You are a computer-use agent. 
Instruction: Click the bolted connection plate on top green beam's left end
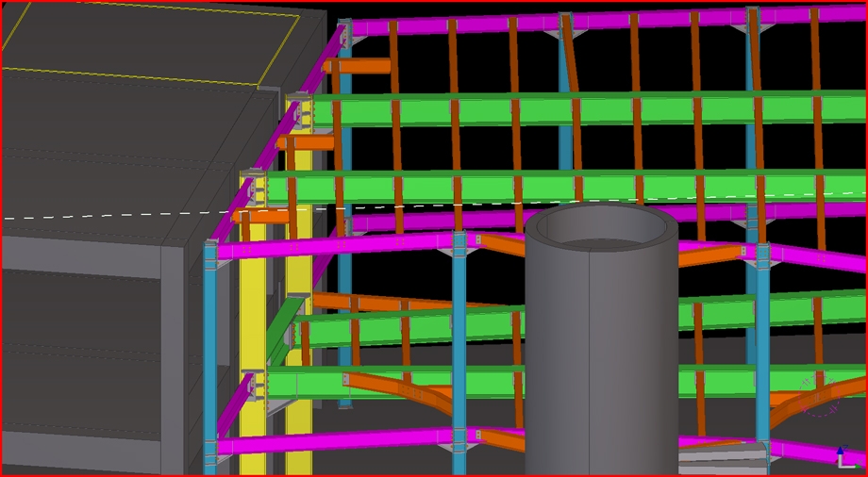[x=304, y=112]
